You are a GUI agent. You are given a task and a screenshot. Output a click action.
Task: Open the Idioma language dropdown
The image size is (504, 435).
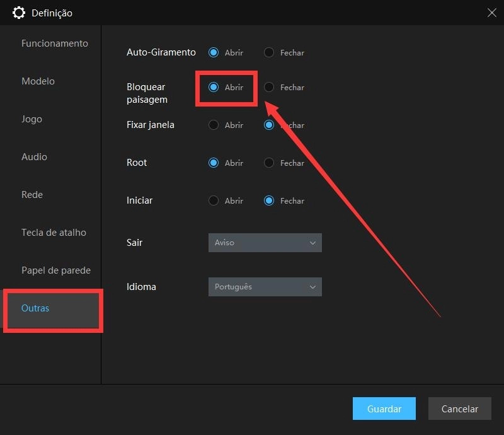(x=265, y=287)
